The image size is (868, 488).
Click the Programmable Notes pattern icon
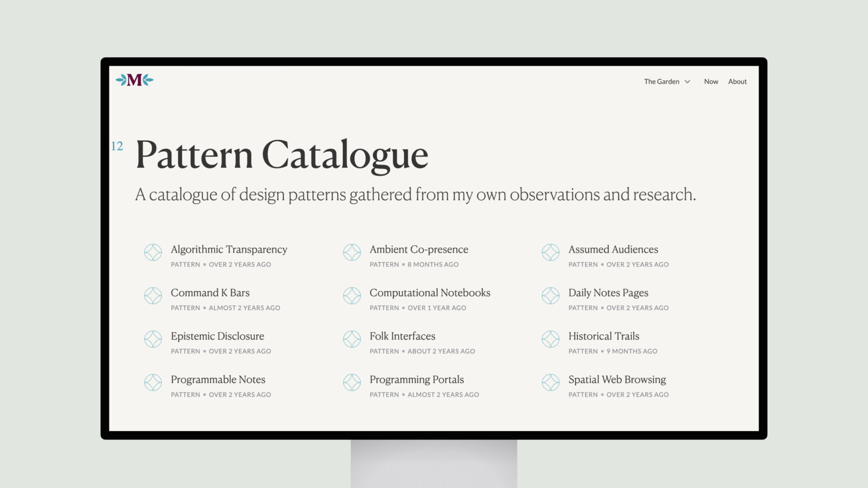(x=153, y=382)
